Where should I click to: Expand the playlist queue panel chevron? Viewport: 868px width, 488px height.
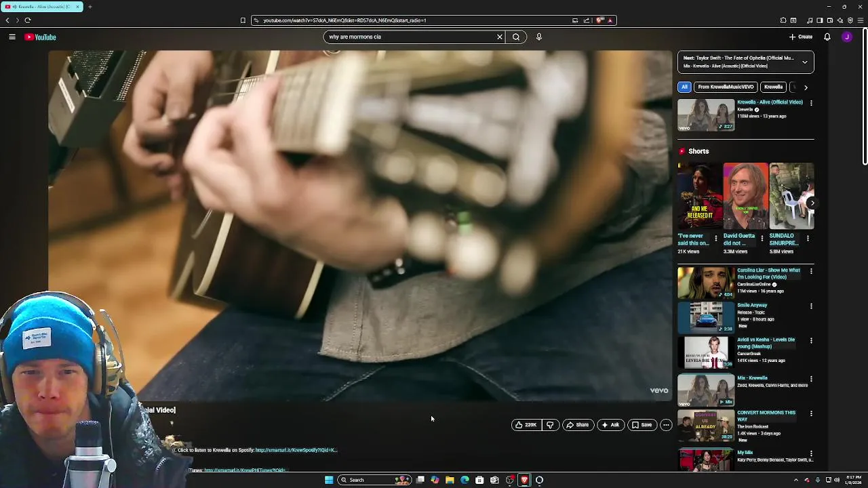pos(805,62)
